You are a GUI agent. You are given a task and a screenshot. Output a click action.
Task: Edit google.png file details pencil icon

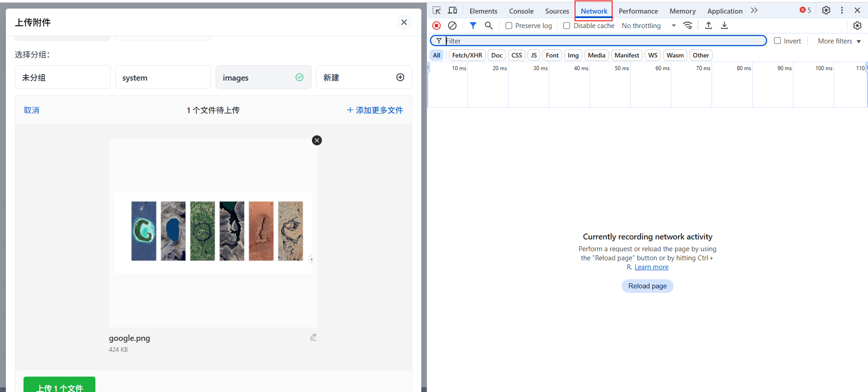click(x=313, y=337)
